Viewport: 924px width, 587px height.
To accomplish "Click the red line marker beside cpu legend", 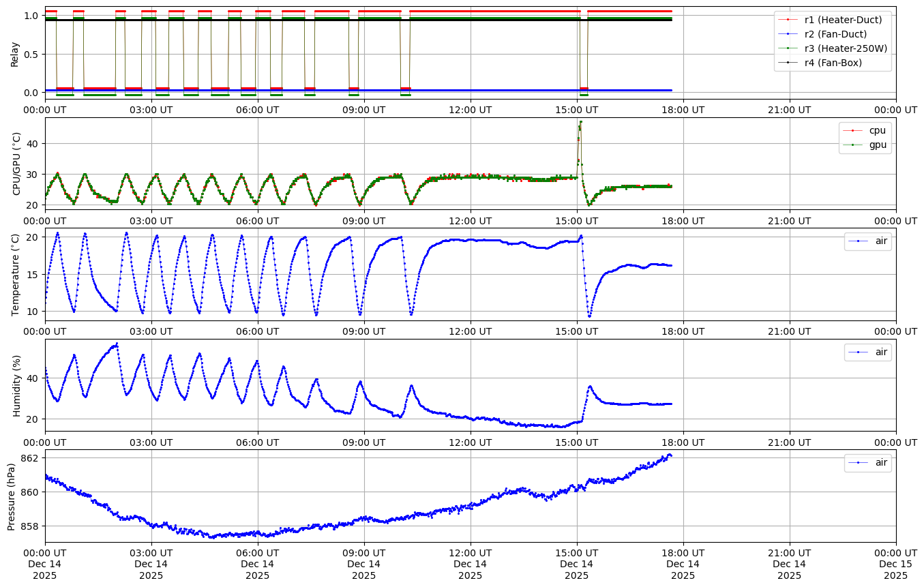I will 852,130.
